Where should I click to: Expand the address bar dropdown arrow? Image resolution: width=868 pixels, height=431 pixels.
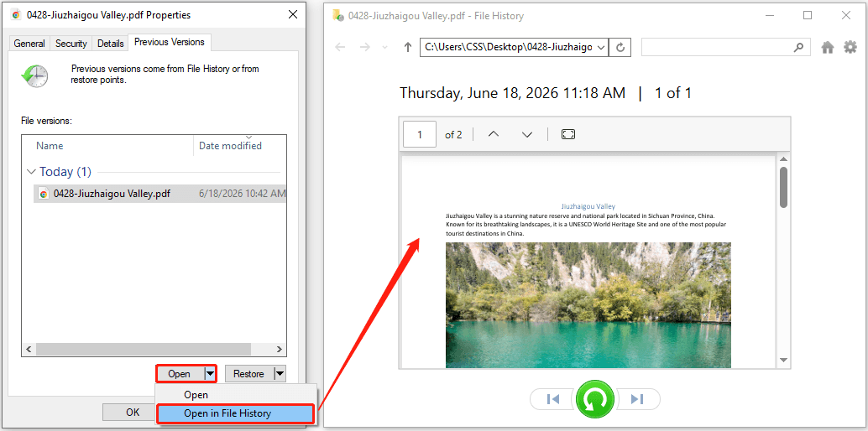(x=602, y=48)
